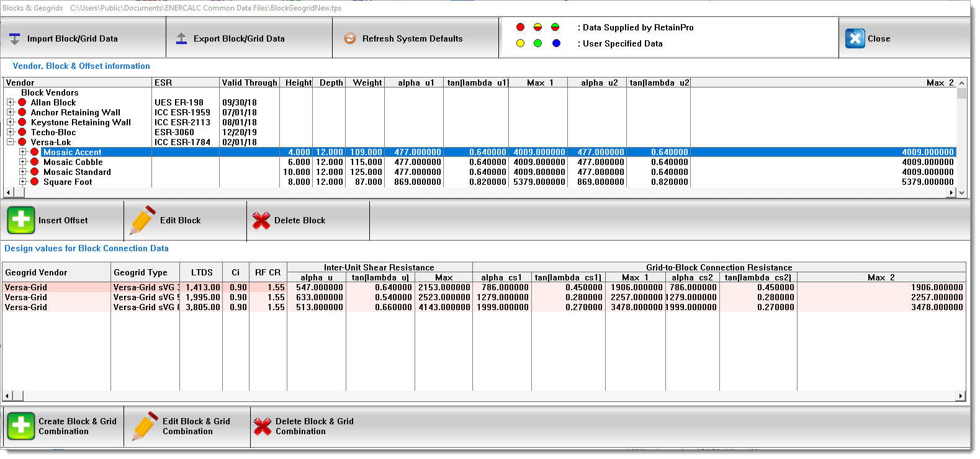
Task: Select the Versa-Grid row with LTDS 1,413.00
Action: 484,287
